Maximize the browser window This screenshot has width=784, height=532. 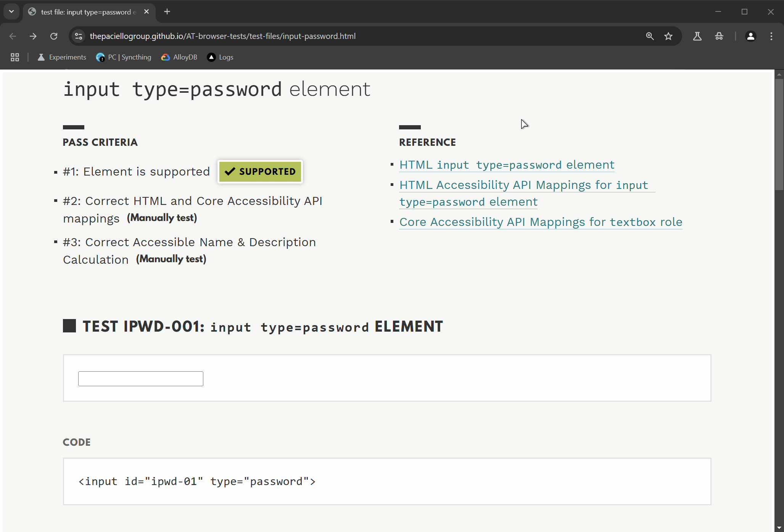[x=744, y=12]
